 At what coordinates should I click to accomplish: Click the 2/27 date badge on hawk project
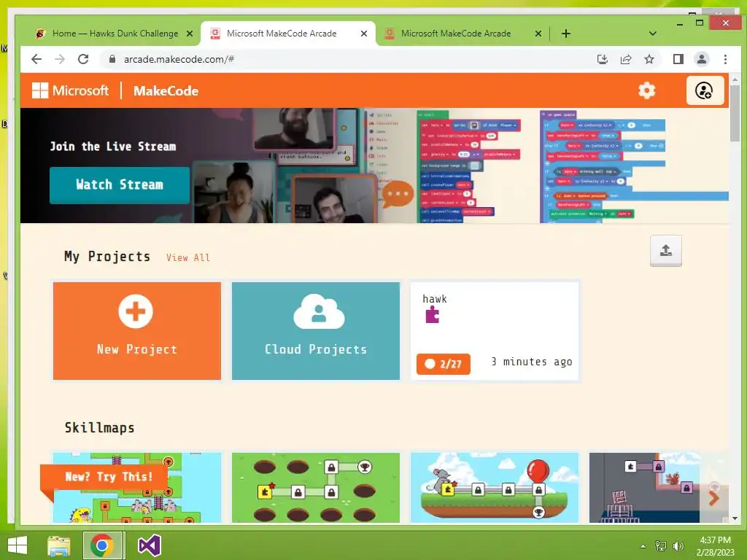pyautogui.click(x=443, y=364)
